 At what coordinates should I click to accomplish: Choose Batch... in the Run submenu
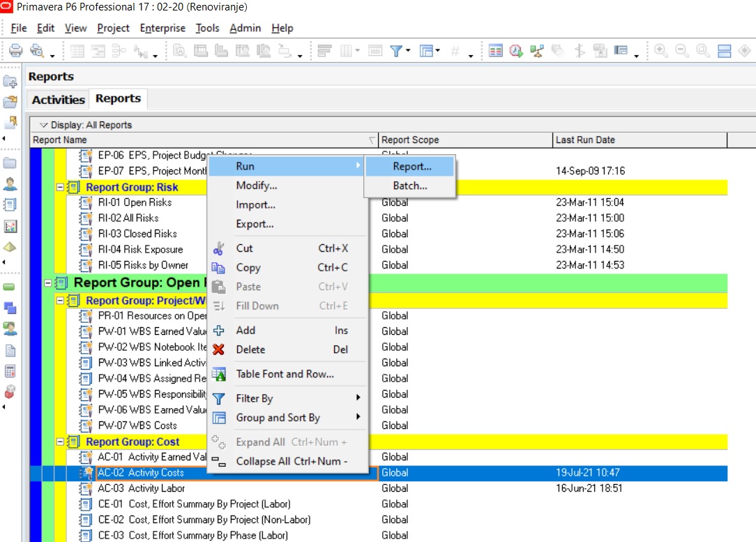409,186
